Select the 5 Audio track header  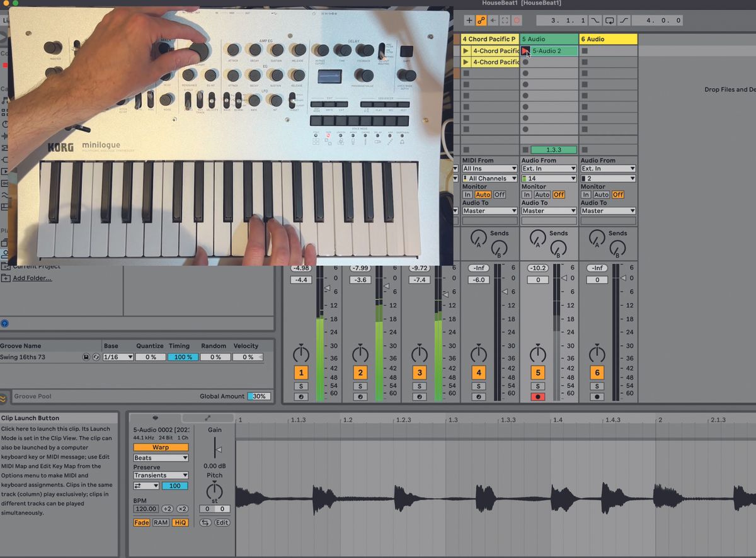click(549, 39)
